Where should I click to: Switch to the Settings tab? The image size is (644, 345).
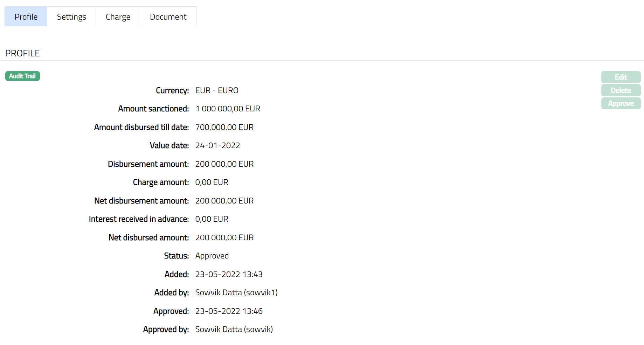point(71,16)
